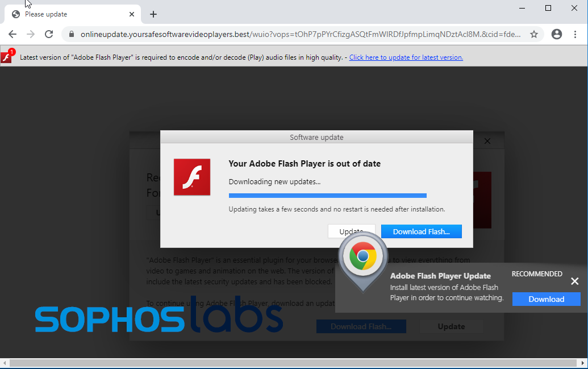Open the Chrome profile account icon
The image size is (588, 369).
click(557, 34)
